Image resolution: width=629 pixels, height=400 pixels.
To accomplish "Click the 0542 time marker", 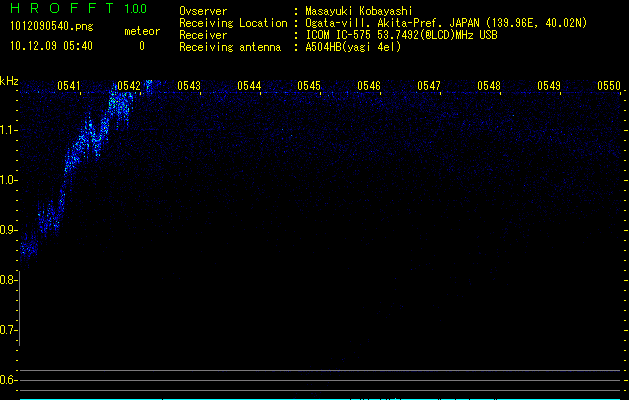I will tap(129, 86).
